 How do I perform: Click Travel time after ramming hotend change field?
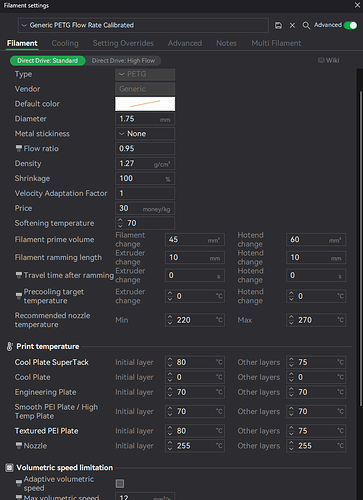(316, 275)
